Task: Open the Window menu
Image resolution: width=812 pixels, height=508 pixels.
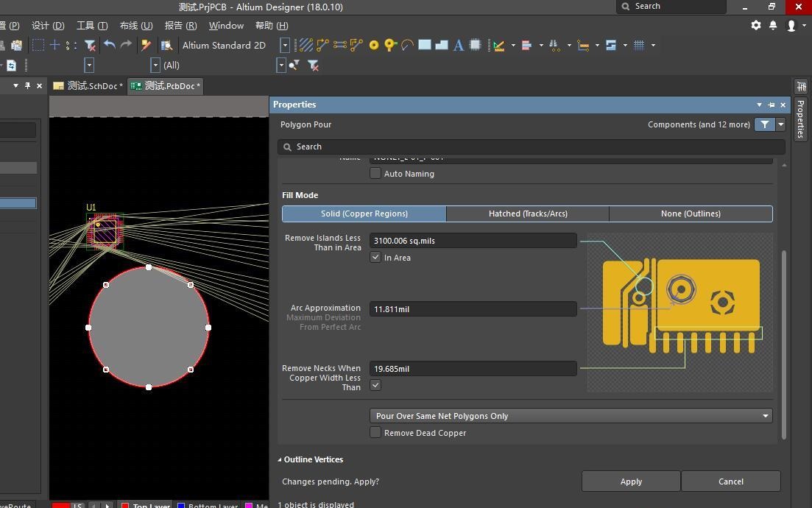Action: (226, 25)
